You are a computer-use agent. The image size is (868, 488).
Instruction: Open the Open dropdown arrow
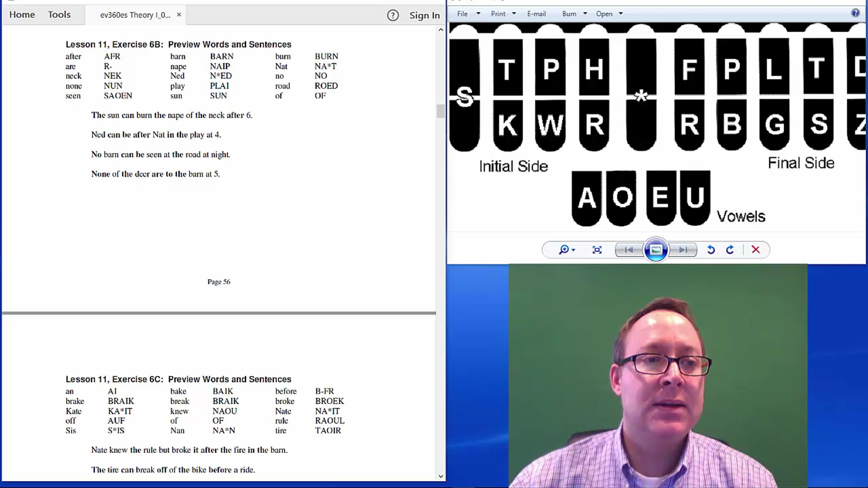(x=620, y=13)
